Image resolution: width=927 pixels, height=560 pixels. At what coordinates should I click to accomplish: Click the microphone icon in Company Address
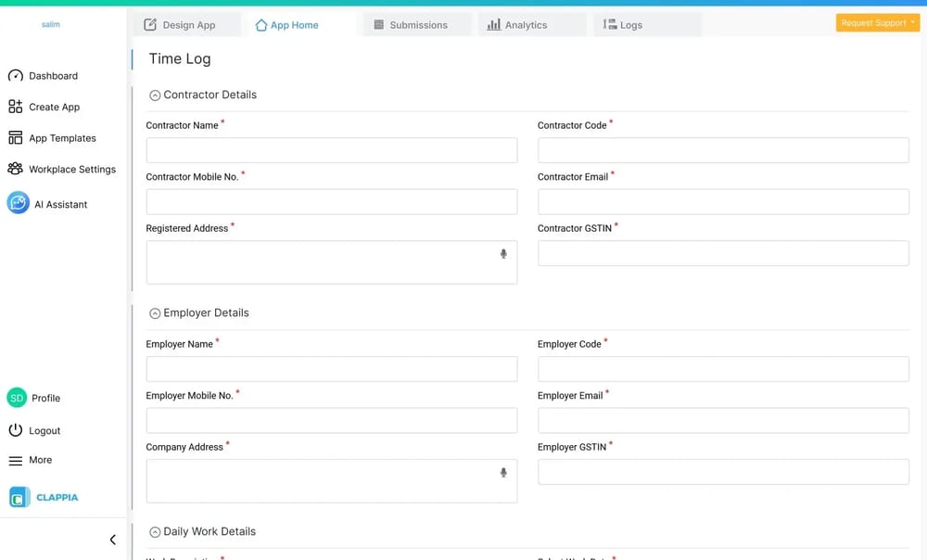(503, 471)
